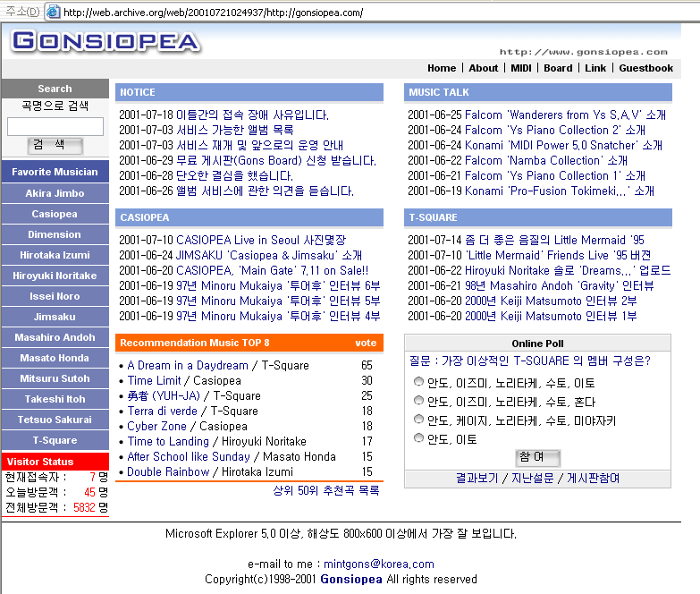Click the song title search field
The image size is (700, 594).
tap(55, 126)
